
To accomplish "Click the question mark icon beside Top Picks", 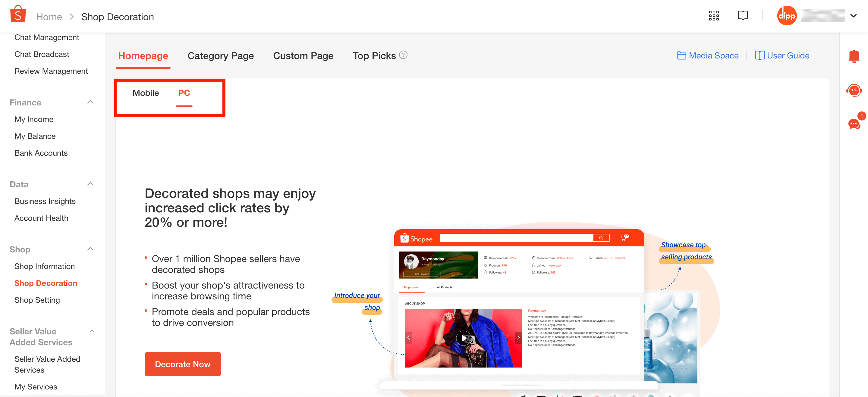I will pyautogui.click(x=403, y=55).
